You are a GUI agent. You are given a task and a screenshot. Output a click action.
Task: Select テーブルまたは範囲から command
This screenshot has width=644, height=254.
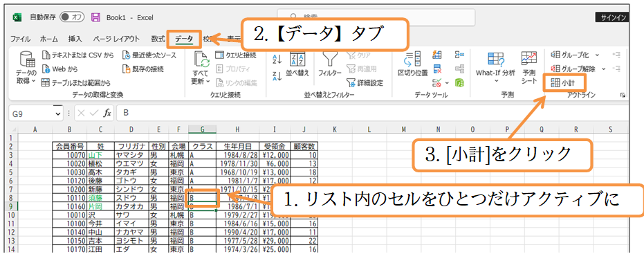point(76,83)
